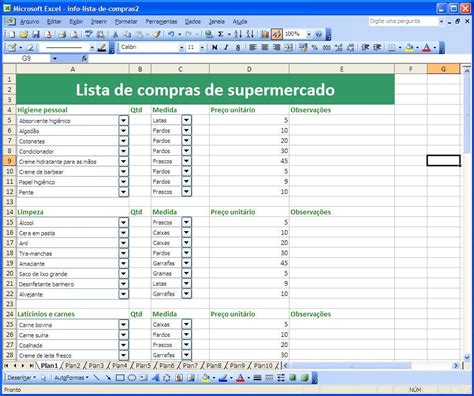Toggle left text alignment

[253, 48]
